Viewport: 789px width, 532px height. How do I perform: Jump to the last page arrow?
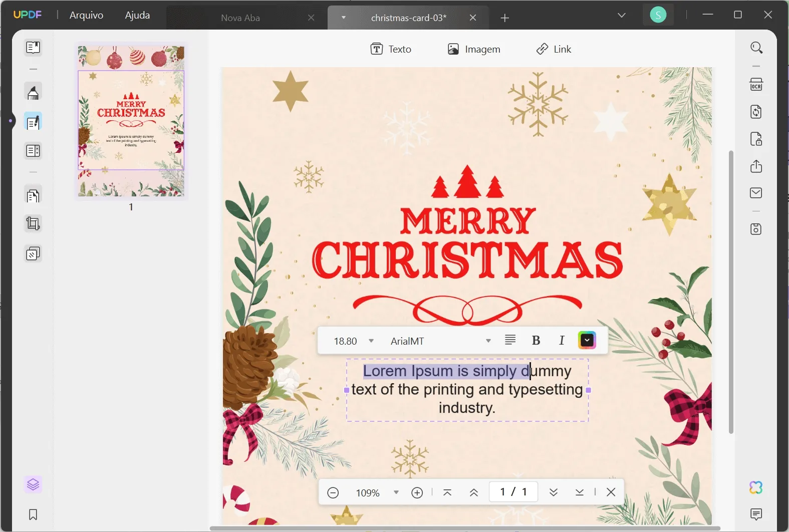[x=580, y=492]
